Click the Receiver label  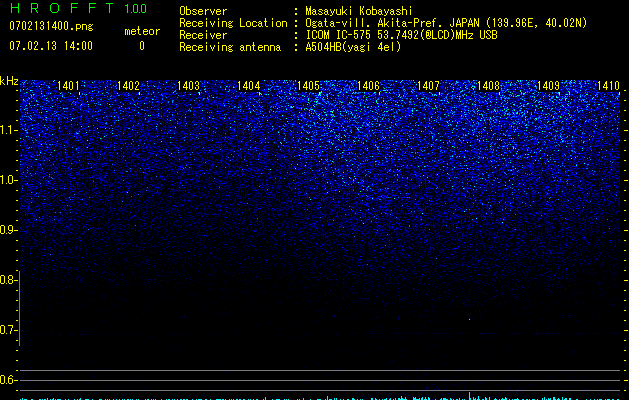(x=203, y=35)
